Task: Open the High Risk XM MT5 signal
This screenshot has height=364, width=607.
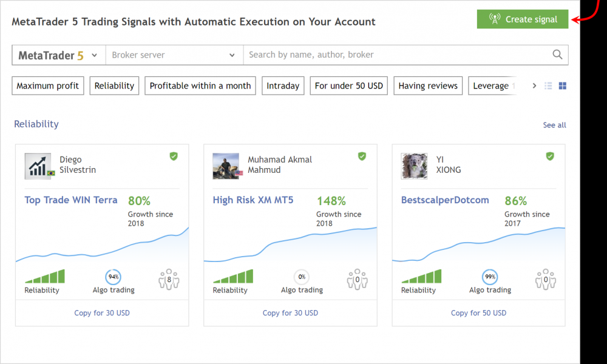Action: [x=253, y=200]
